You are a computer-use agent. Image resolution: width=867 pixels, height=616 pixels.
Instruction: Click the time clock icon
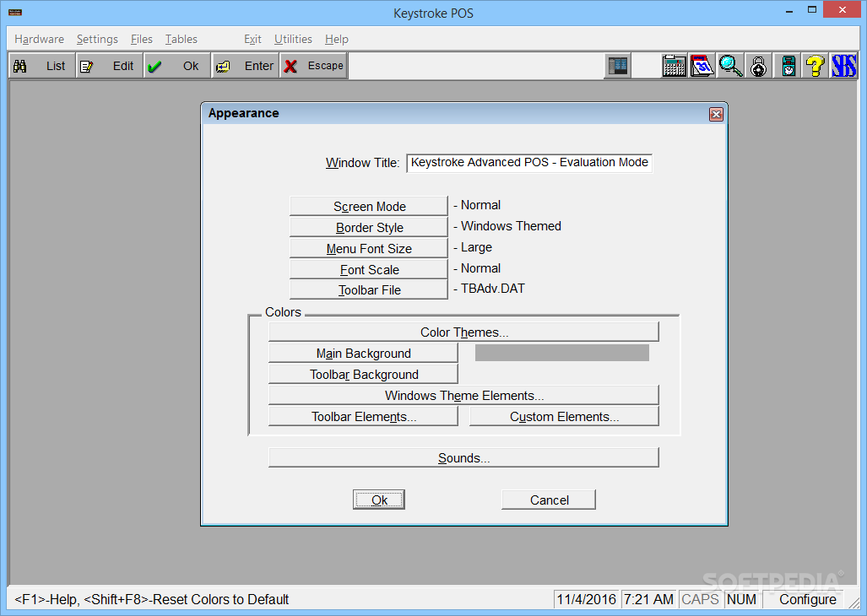coord(788,67)
